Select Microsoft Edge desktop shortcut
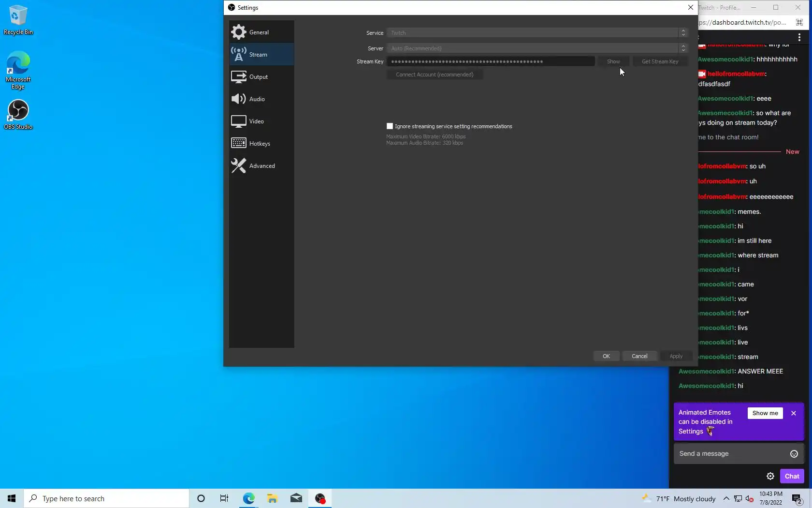The image size is (812, 508). (x=18, y=71)
